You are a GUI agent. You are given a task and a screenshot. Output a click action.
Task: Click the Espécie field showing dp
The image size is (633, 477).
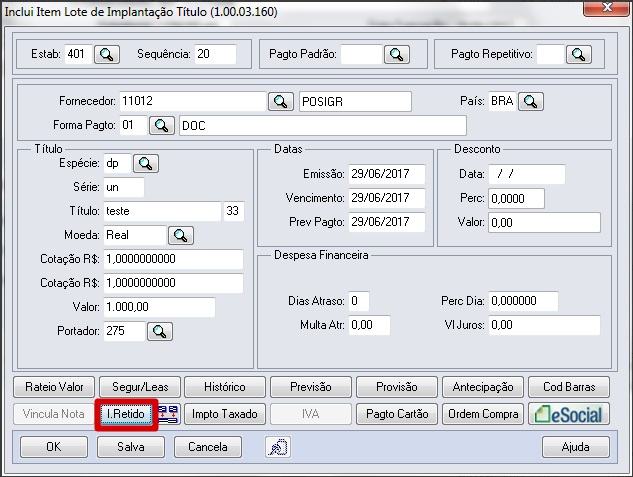point(117,163)
